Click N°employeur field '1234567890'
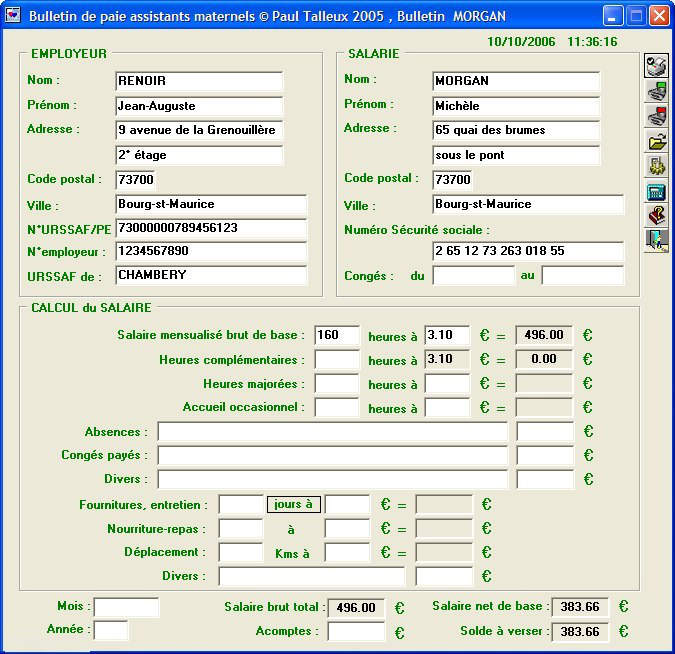The width and height of the screenshot is (675, 654). pyautogui.click(x=211, y=251)
